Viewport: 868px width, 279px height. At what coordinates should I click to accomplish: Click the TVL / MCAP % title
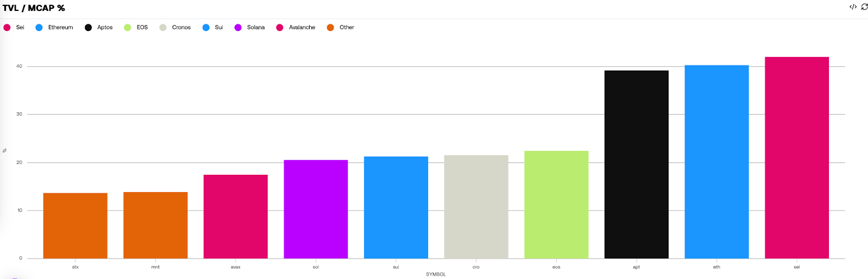34,8
